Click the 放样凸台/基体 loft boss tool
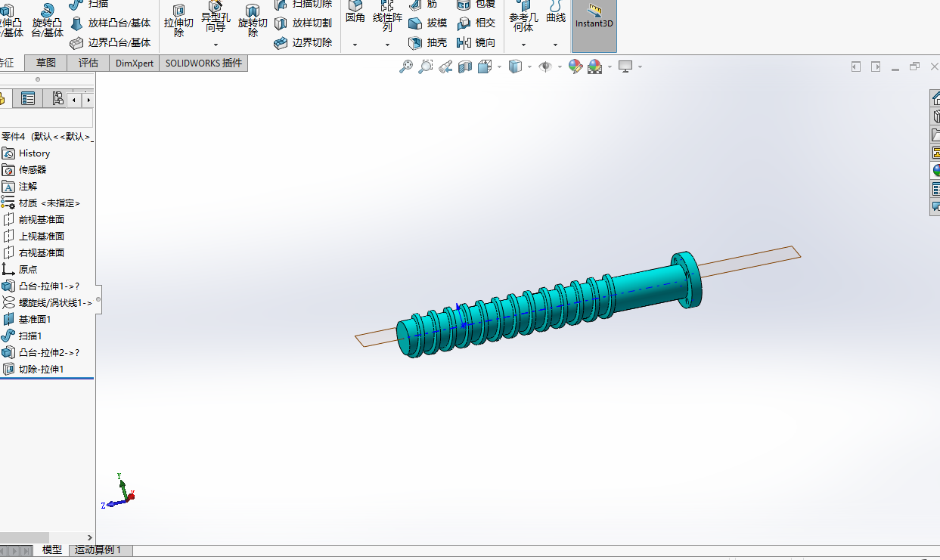Image resolution: width=940 pixels, height=560 pixels. pos(110,23)
